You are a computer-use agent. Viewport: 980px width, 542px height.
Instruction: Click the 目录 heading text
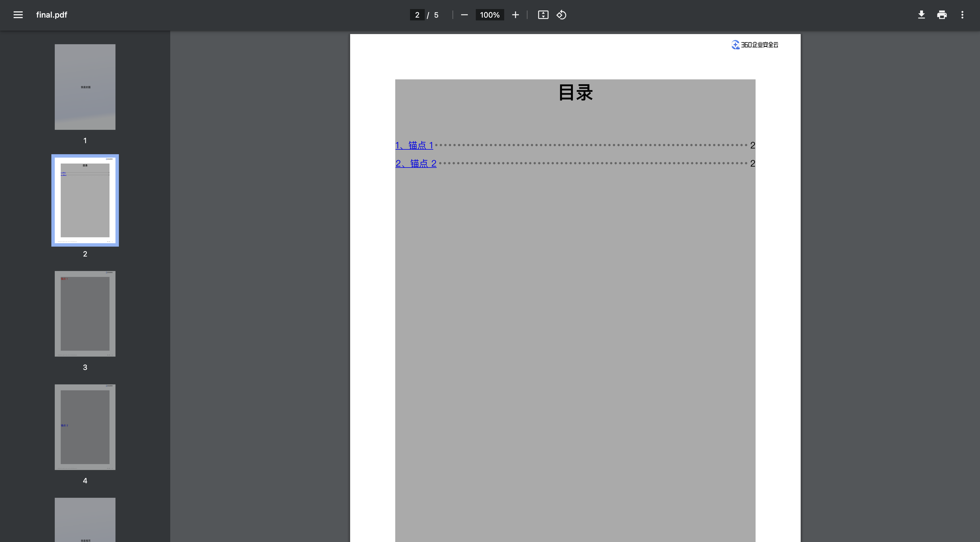575,93
